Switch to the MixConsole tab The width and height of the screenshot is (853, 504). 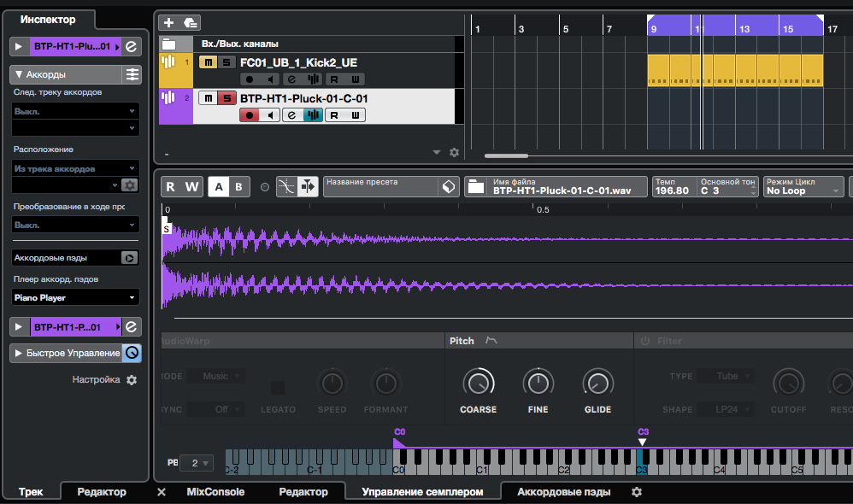[x=215, y=492]
